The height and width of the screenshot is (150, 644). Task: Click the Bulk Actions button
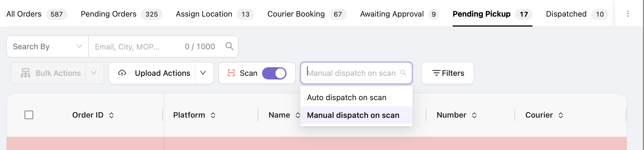tap(49, 73)
